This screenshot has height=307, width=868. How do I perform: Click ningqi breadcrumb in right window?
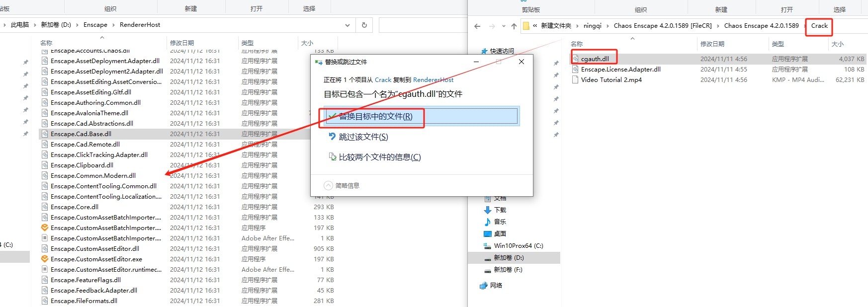point(593,25)
